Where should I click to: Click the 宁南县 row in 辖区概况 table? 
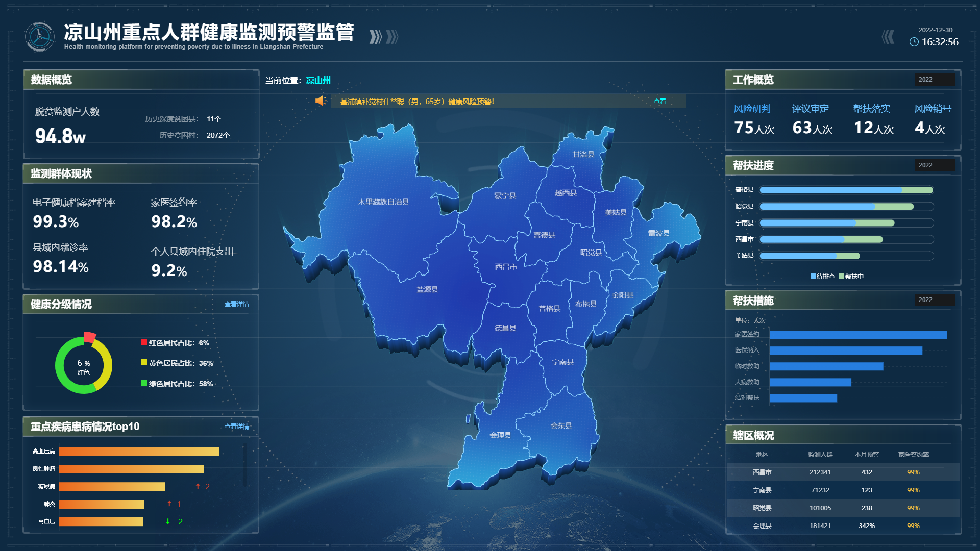coord(843,490)
